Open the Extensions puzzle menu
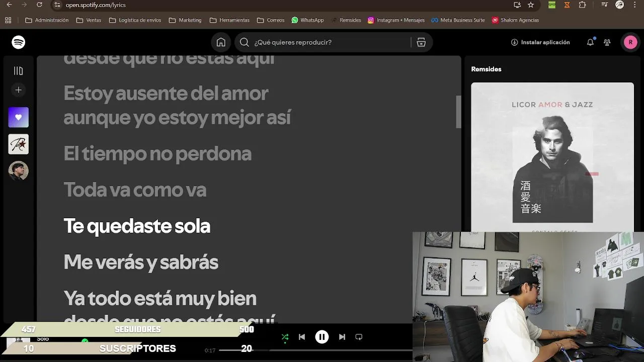The image size is (644, 362). pos(582,5)
